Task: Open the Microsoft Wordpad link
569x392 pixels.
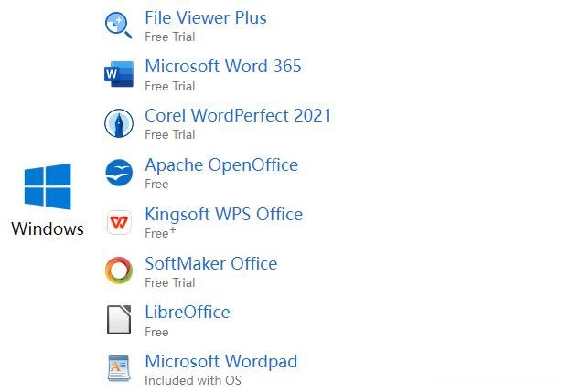Action: pos(221,362)
